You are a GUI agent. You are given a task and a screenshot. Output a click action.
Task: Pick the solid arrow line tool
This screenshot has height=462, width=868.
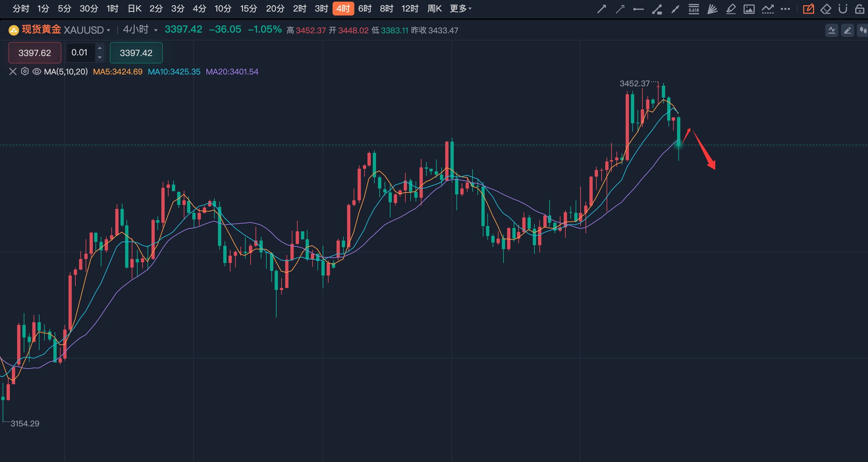[x=602, y=9]
